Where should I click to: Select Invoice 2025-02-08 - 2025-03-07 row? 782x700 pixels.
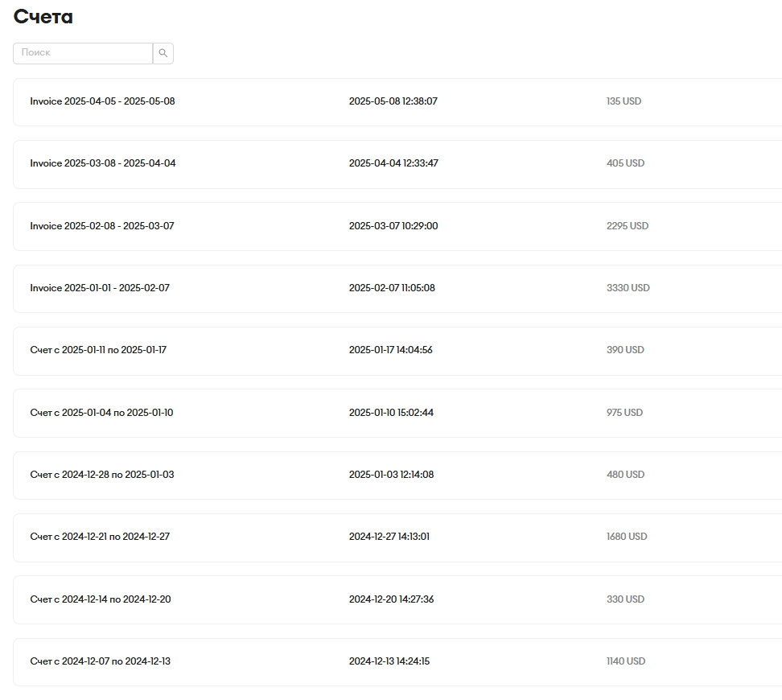pyautogui.click(x=102, y=226)
